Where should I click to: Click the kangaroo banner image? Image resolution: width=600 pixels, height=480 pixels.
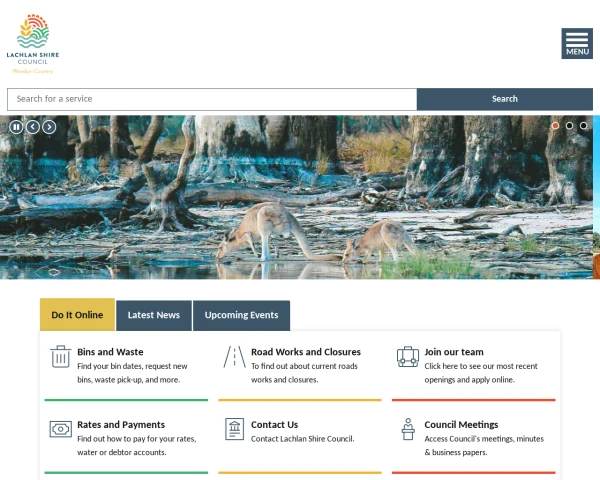(297, 197)
